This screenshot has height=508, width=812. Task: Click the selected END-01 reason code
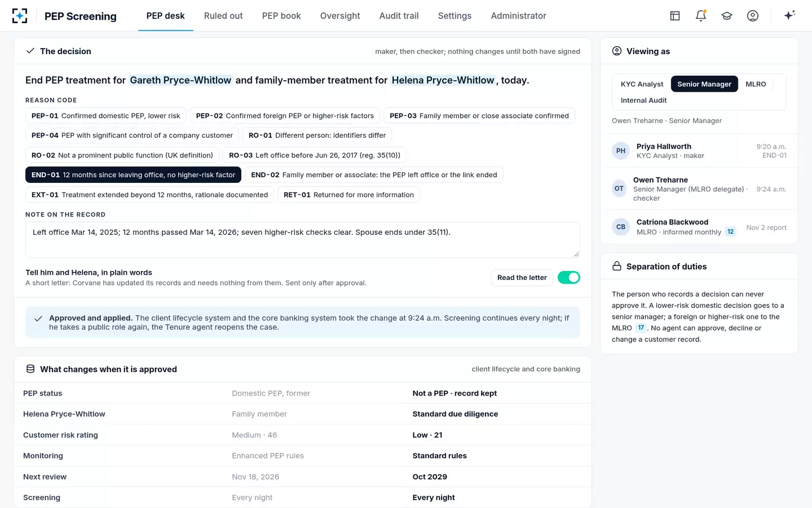coord(133,175)
